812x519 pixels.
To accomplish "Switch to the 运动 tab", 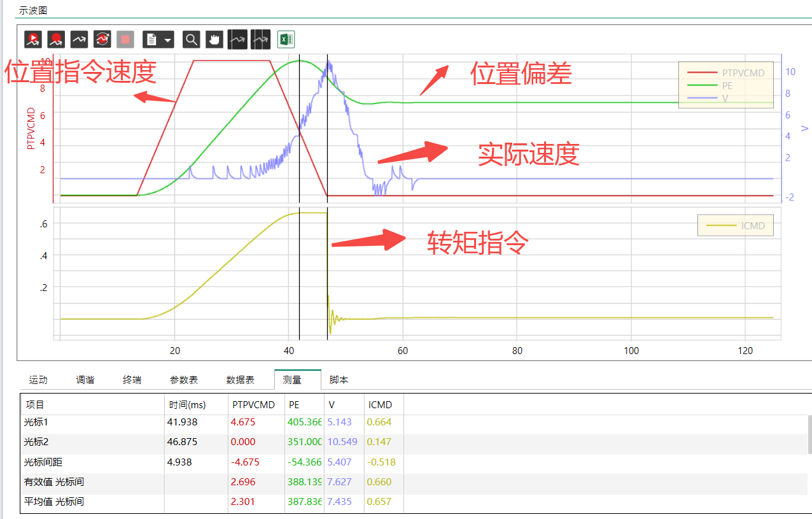I will 38,380.
